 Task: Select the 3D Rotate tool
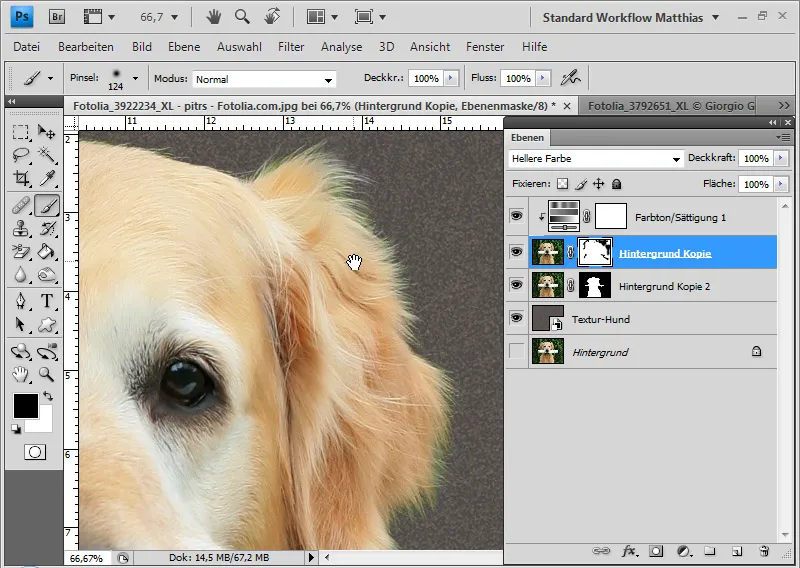(21, 351)
